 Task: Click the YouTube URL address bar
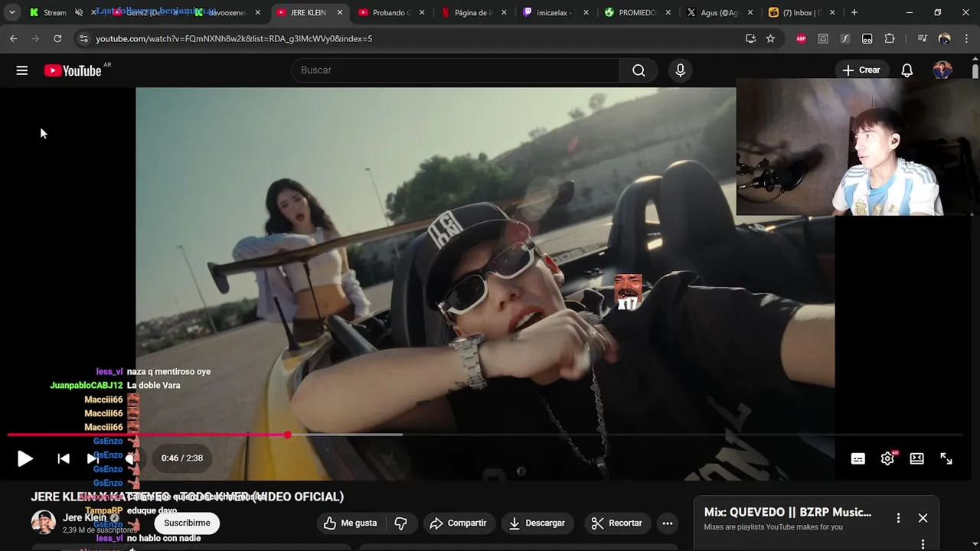click(413, 38)
